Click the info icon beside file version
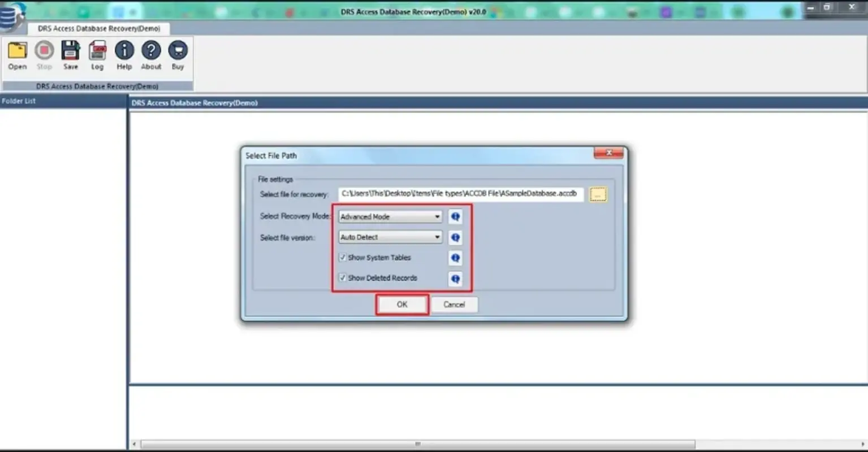 pyautogui.click(x=455, y=237)
